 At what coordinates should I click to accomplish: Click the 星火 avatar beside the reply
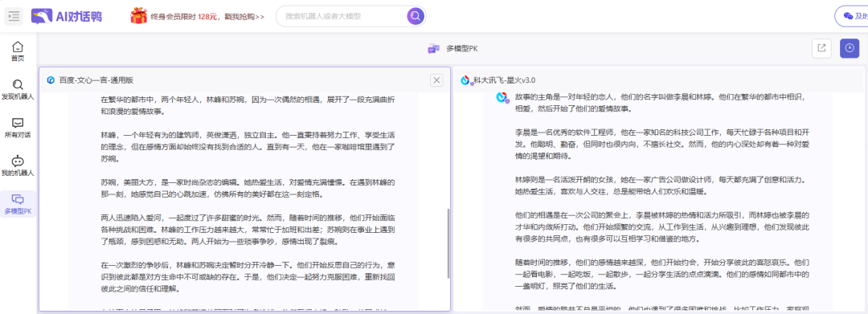coord(502,98)
